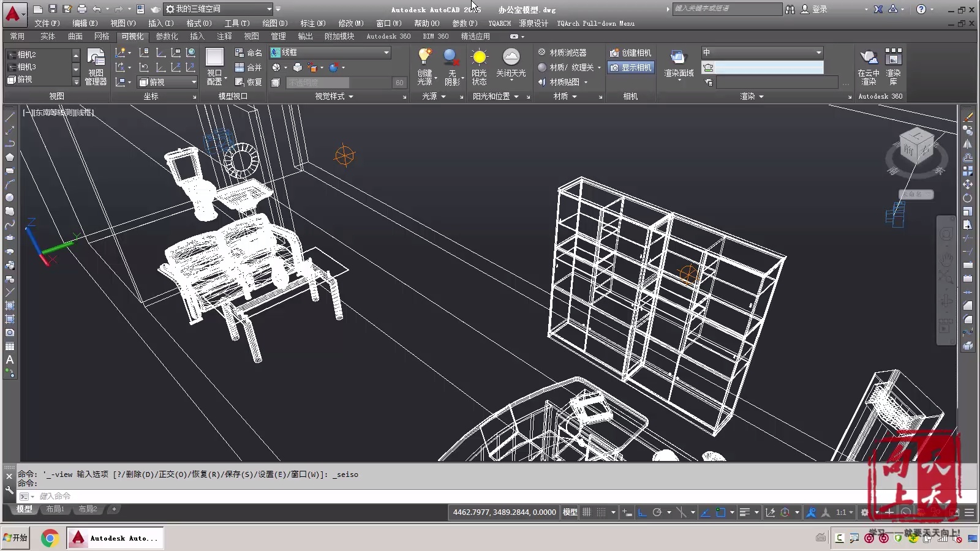The image size is (980, 551).
Task: Open the Help question mark icon
Action: [x=921, y=9]
